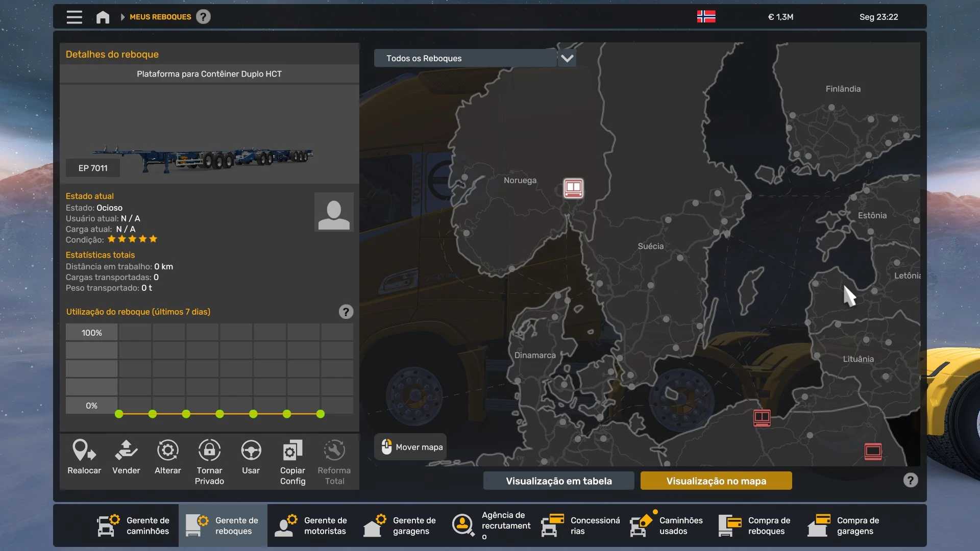Click last green point on utilization graph

tap(321, 414)
